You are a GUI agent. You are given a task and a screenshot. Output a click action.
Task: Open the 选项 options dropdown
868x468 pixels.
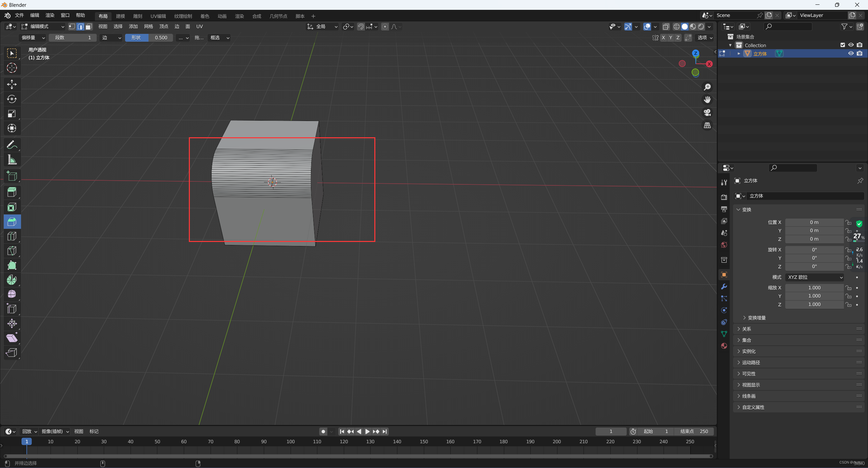(x=705, y=38)
